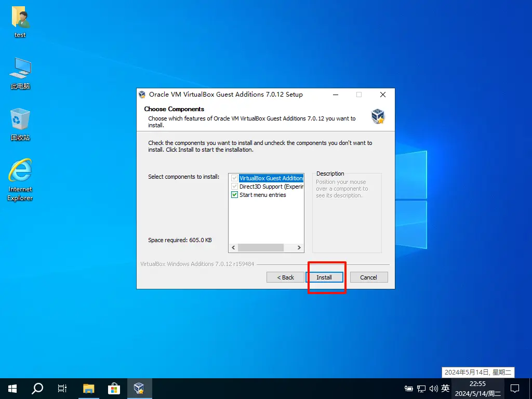Select the Internet Explorer desktop icon

(20, 180)
